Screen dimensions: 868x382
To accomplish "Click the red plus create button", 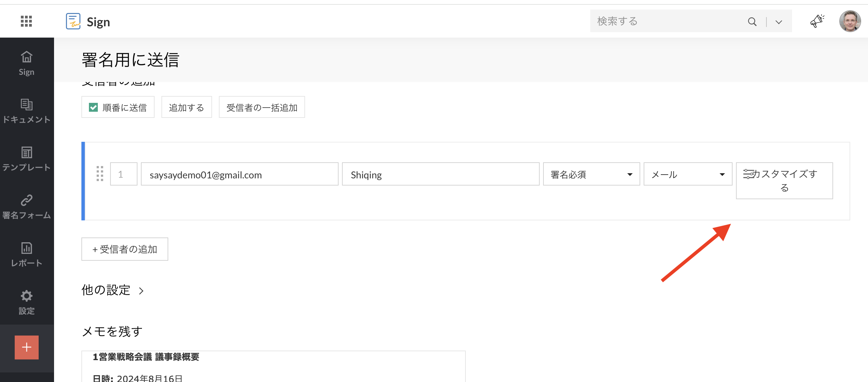I will (x=27, y=347).
